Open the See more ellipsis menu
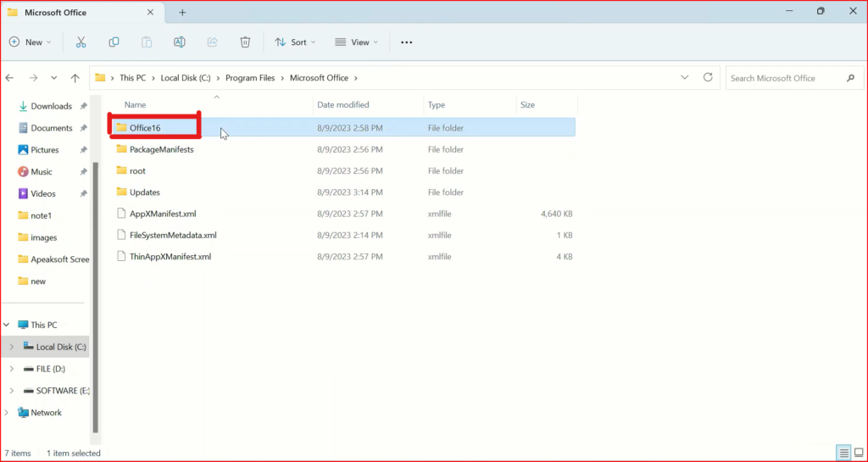This screenshot has height=462, width=868. 406,42
